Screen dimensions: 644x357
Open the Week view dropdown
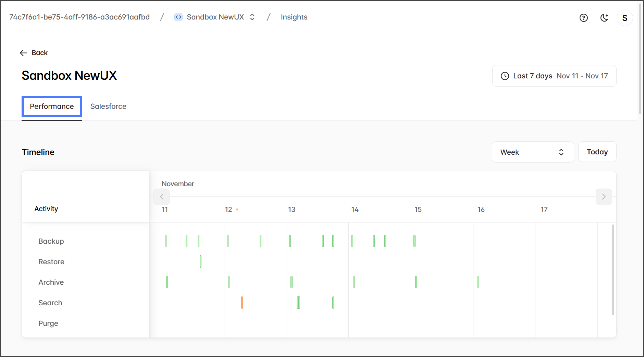pos(532,152)
